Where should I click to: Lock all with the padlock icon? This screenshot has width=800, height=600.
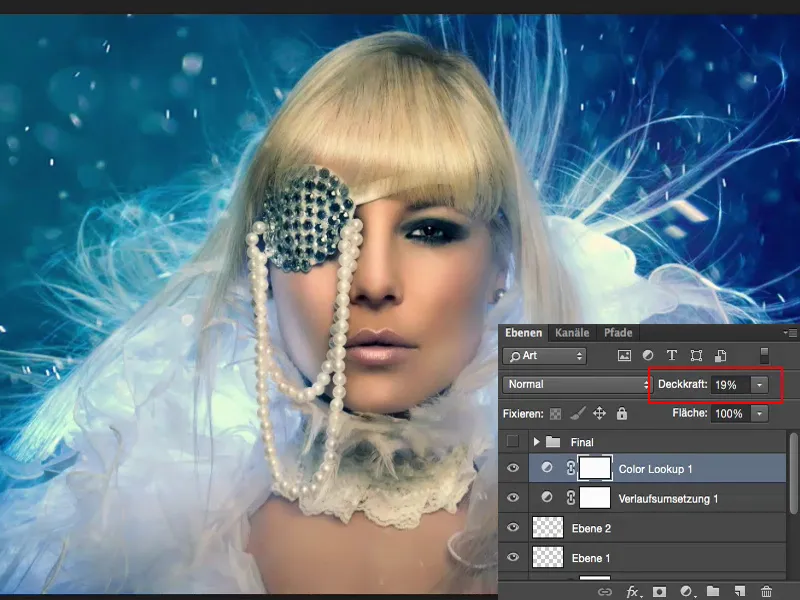pyautogui.click(x=621, y=413)
